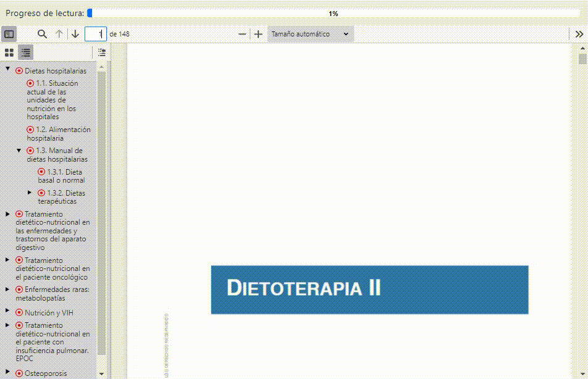Image resolution: width=588 pixels, height=379 pixels.
Task: Expand the 1.3.2. Dietas terapéuticas entry
Action: tap(30, 193)
